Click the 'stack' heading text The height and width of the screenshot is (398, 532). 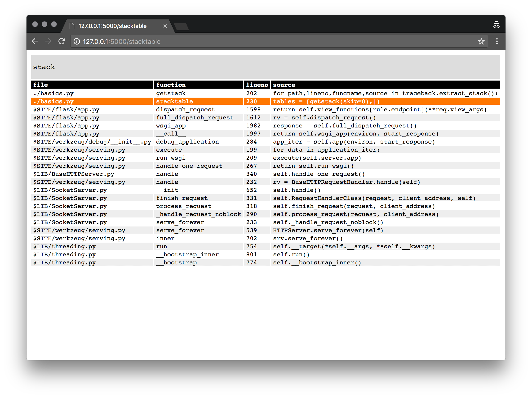pos(44,67)
